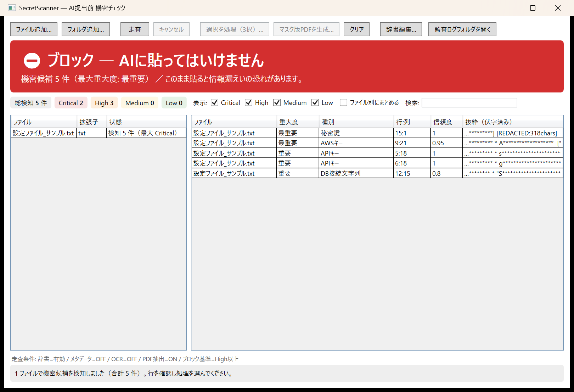Toggle the Low display checkbox
574x392 pixels.
click(x=315, y=103)
